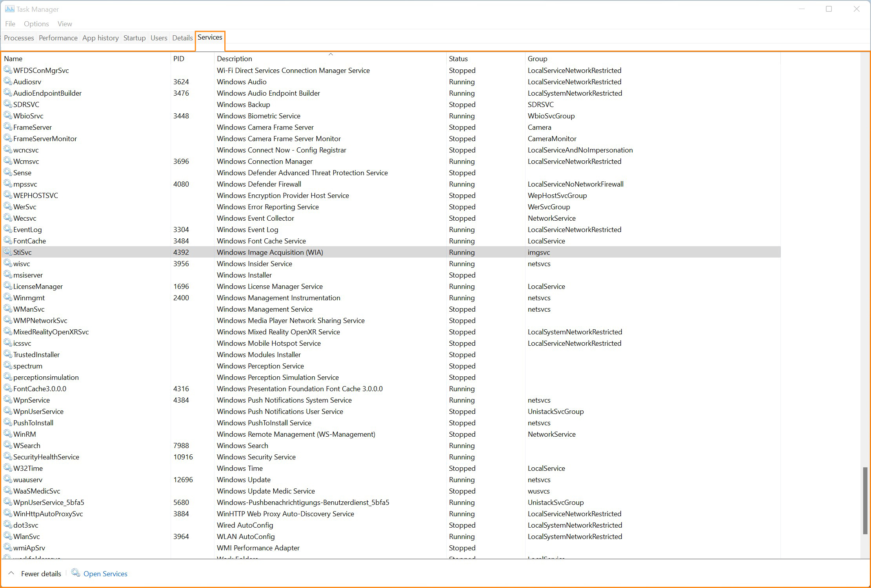Open the File menu

10,24
